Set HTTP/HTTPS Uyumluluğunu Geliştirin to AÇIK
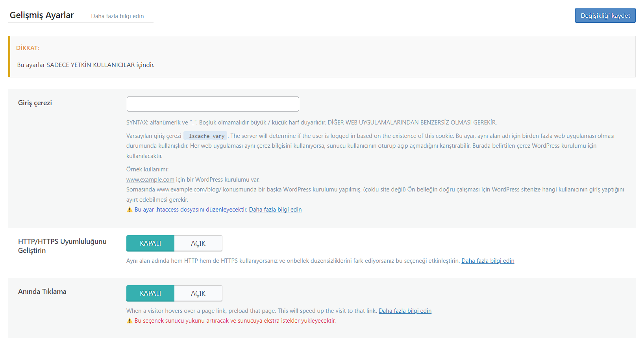The image size is (644, 340). tap(198, 243)
